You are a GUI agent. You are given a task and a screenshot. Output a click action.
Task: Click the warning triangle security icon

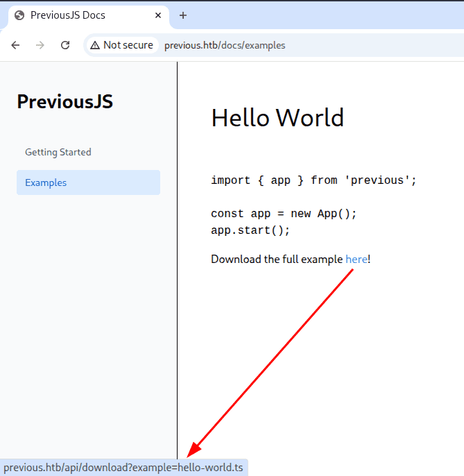tap(95, 45)
